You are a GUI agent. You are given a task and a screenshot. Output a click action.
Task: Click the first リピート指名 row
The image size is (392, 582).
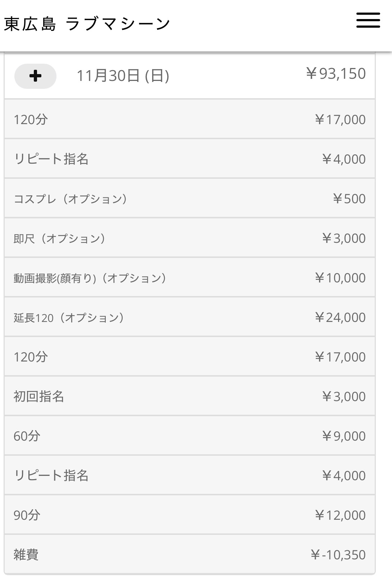click(190, 159)
